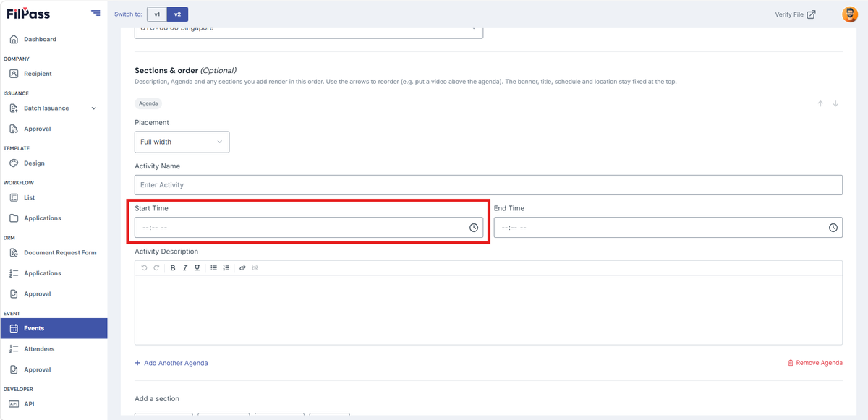Insert link in description editor
The height and width of the screenshot is (420, 868).
click(242, 267)
